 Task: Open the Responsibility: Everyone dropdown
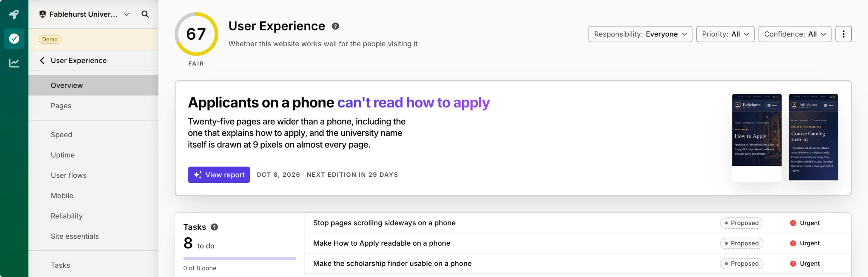click(x=640, y=34)
